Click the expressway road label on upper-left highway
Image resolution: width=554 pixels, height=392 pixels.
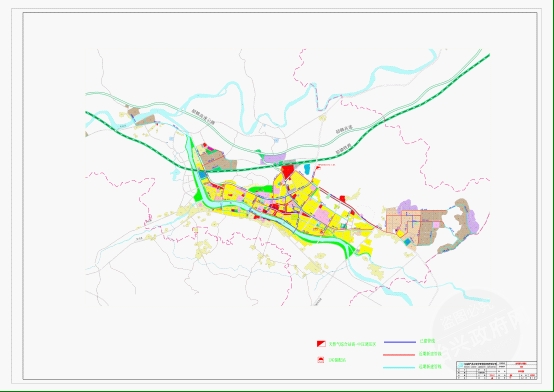[203, 117]
